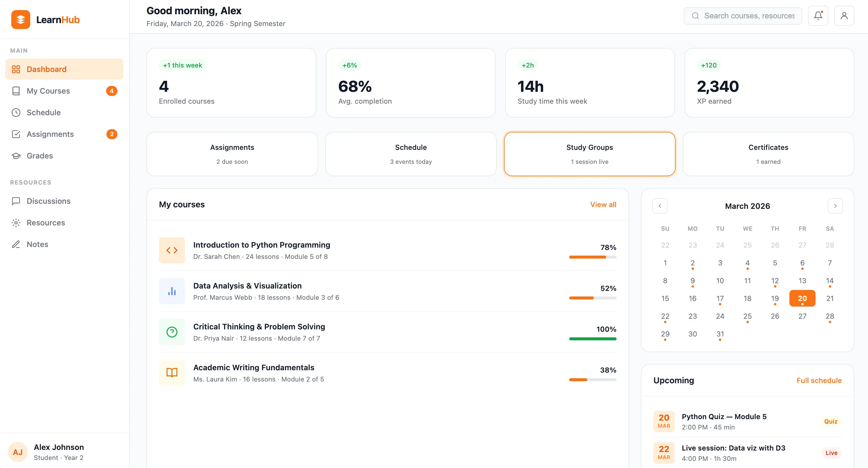The width and height of the screenshot is (868, 468).
Task: Select March 9 on the calendar
Action: [x=693, y=281]
